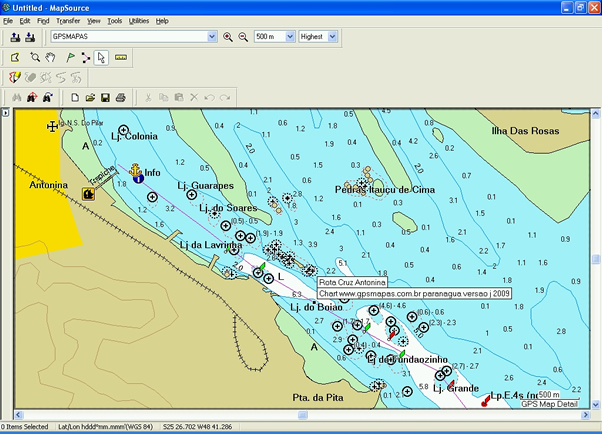Select the Map selection tool
This screenshot has height=434, width=602.
(x=15, y=58)
